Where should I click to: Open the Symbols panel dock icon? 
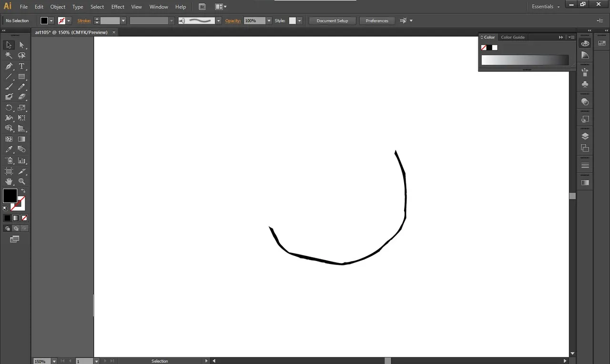(x=585, y=84)
